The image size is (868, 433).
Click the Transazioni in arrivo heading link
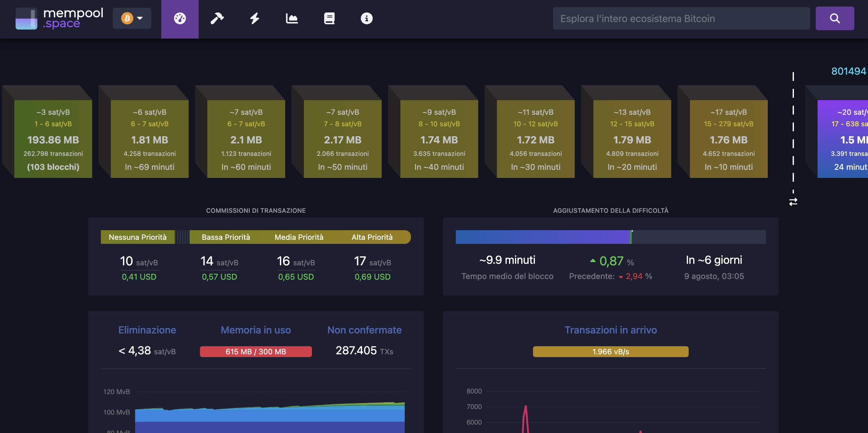[x=611, y=330]
